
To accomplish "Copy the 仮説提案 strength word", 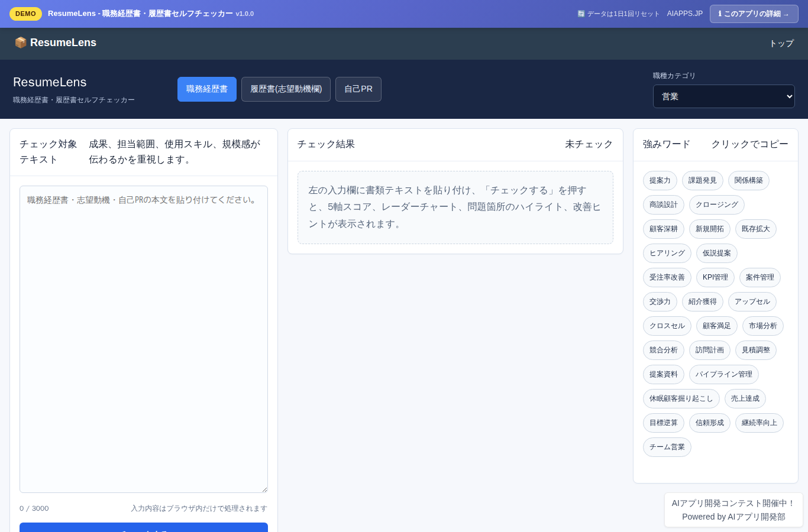I will pos(717,254).
